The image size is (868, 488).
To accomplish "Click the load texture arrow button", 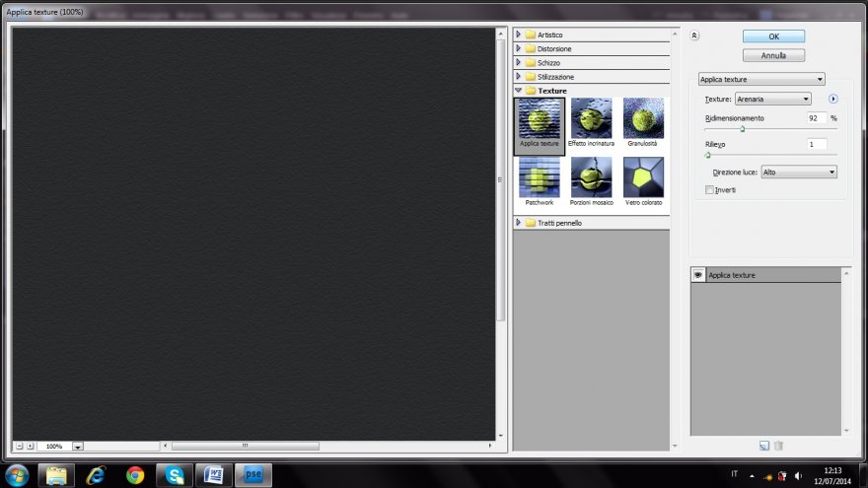I will 832,99.
